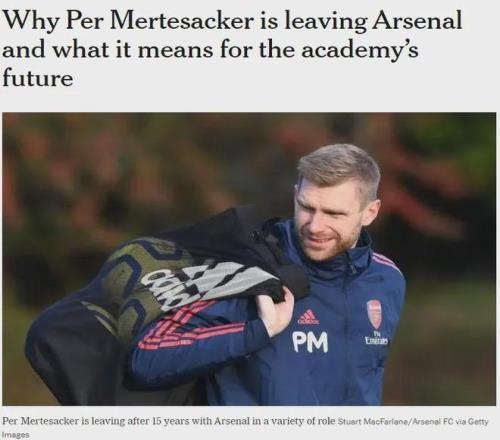This screenshot has height=440, width=500.
Task: Click the Emirates sponsor text on jacket
Action: click(x=376, y=341)
